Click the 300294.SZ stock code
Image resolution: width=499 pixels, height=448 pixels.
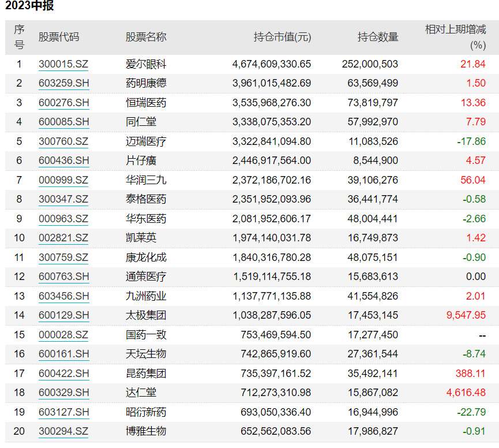(63, 431)
